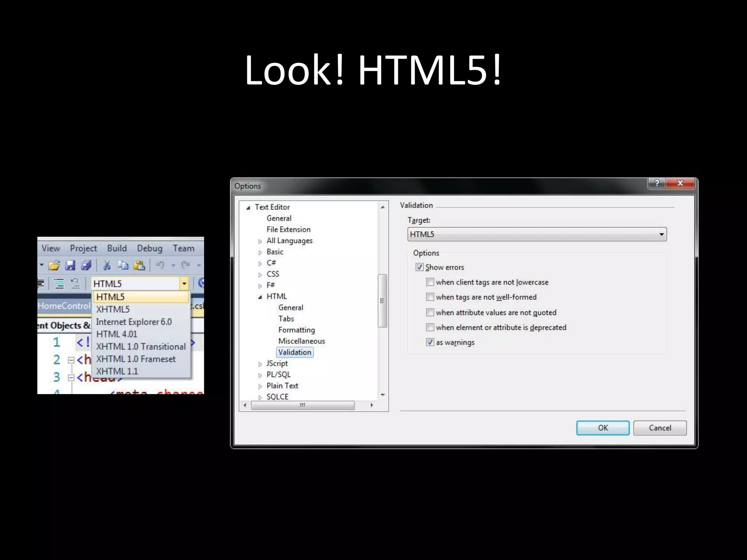Choose XHTML 1.0 Transitional option
The image size is (747, 560).
pos(142,346)
